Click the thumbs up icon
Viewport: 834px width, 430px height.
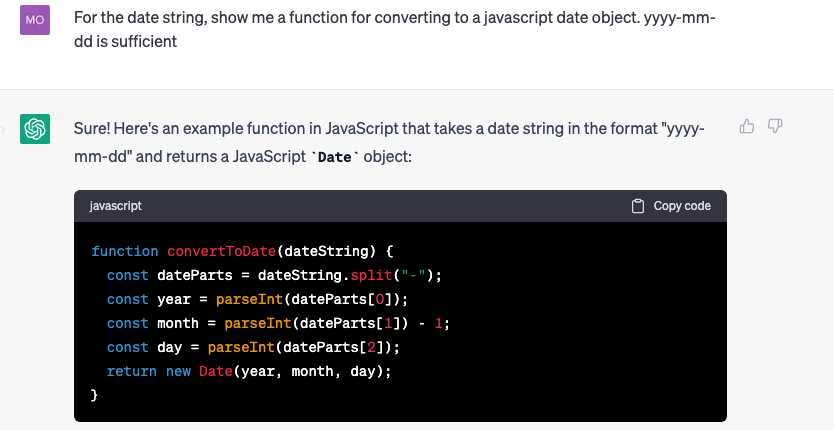747,126
